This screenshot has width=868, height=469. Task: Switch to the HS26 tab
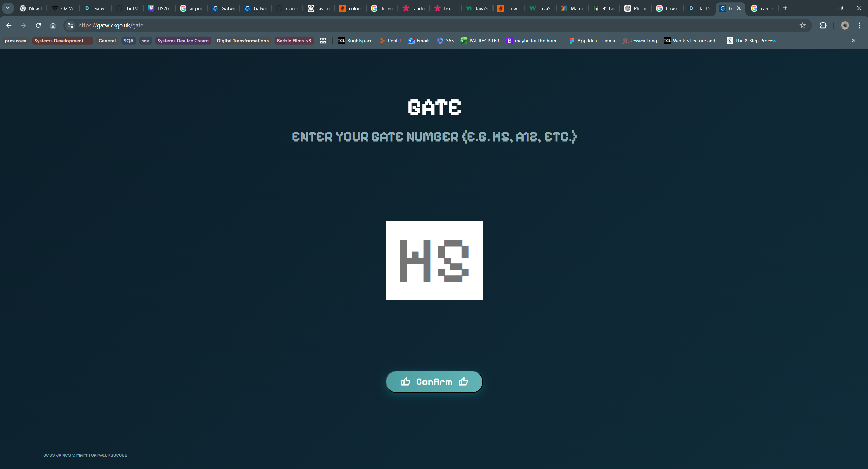click(159, 8)
